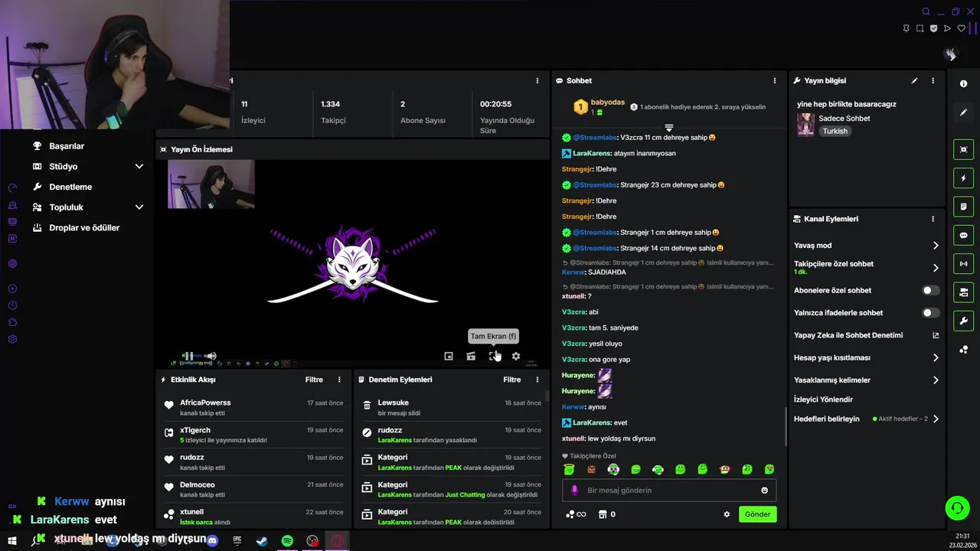Expand Hedefleri belirleyin goals
Image resolution: width=980 pixels, height=551 pixels.
(936, 419)
